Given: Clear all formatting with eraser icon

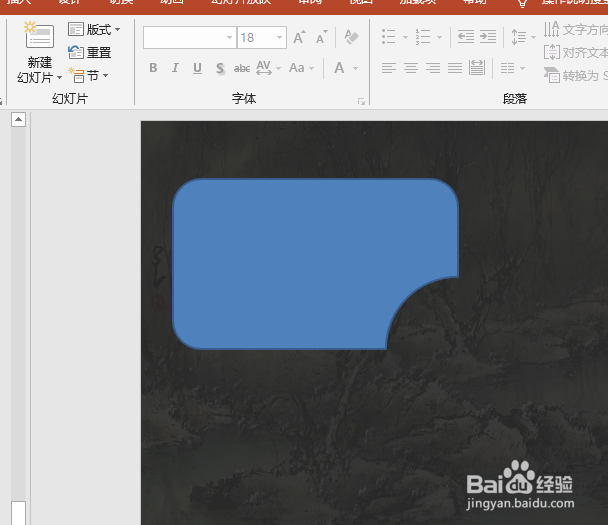Looking at the screenshot, I should [x=351, y=37].
